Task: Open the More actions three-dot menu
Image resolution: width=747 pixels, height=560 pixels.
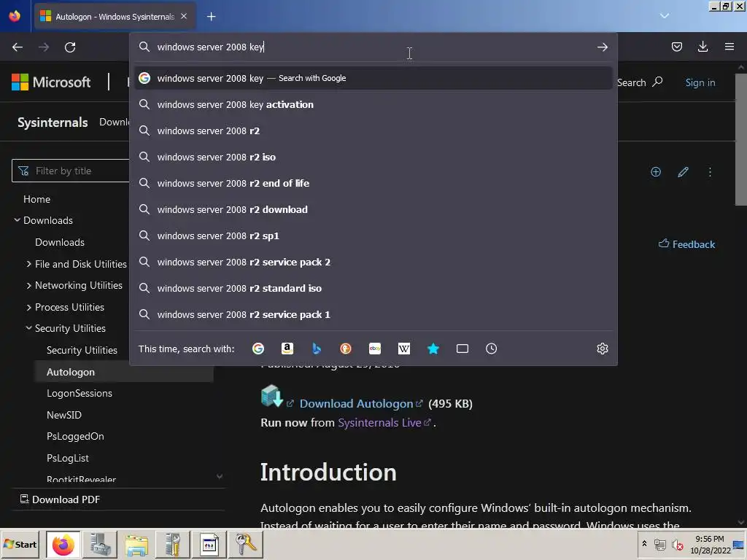Action: (x=710, y=172)
